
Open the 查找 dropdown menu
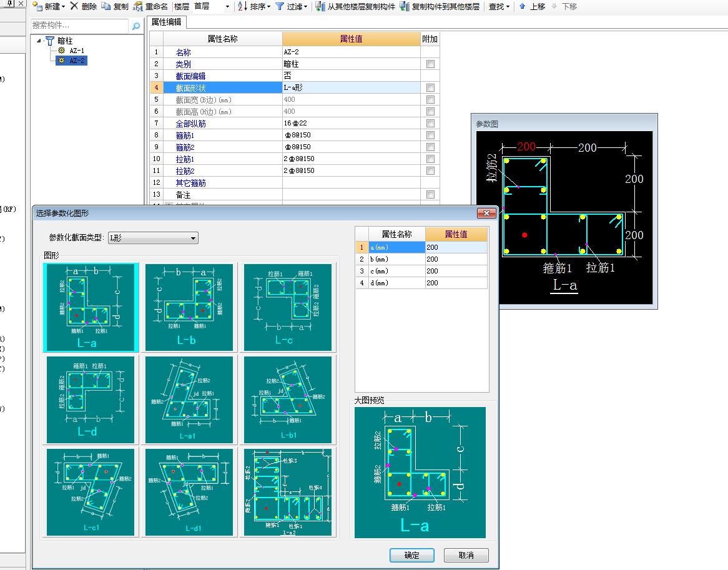tap(499, 6)
